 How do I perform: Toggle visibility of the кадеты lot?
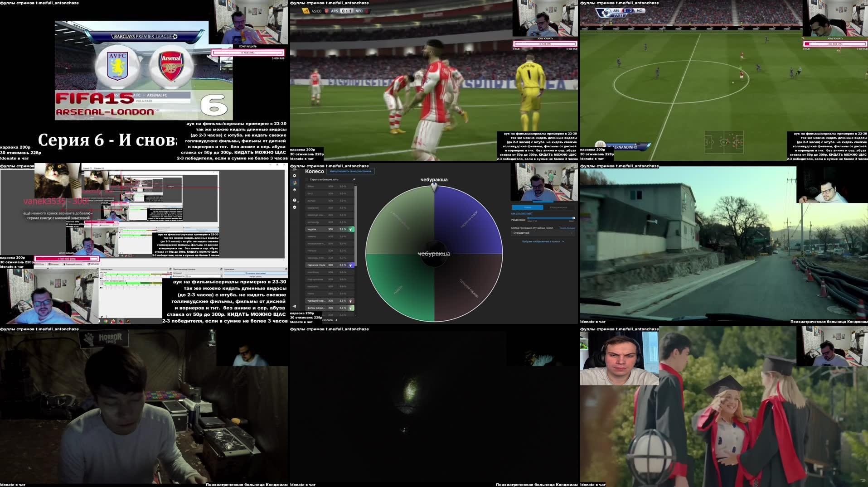tap(350, 229)
